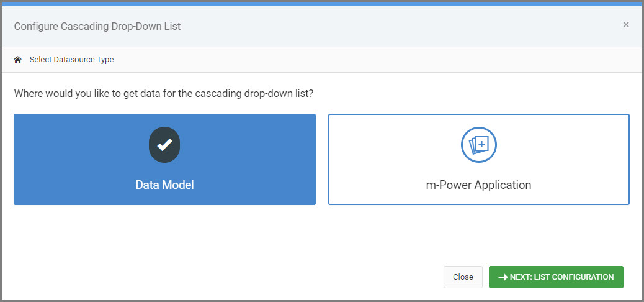The image size is (644, 302).
Task: Select the Data Model datasource card
Action: 164,159
